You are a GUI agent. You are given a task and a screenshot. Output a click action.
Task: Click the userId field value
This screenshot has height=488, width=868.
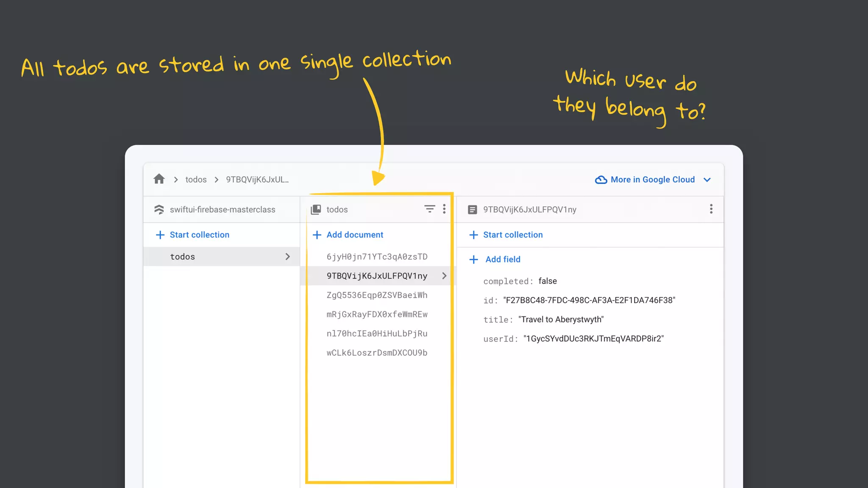coord(593,338)
